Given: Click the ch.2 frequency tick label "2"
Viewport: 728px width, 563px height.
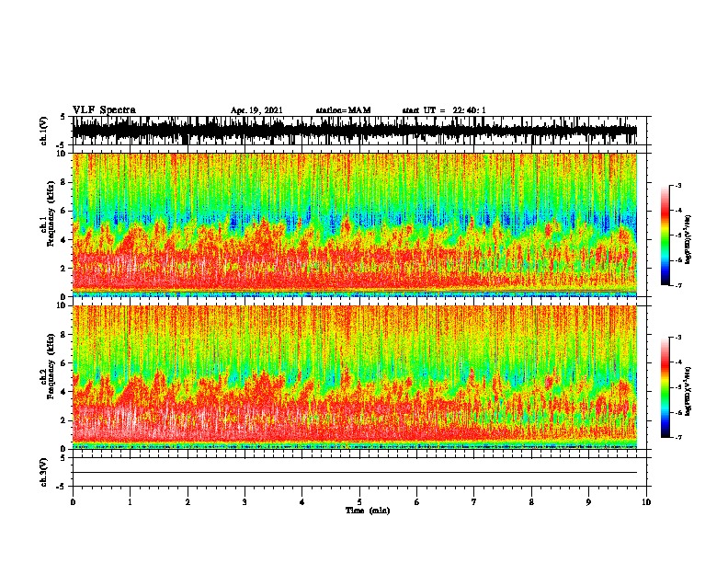Looking at the screenshot, I should 64,420.
